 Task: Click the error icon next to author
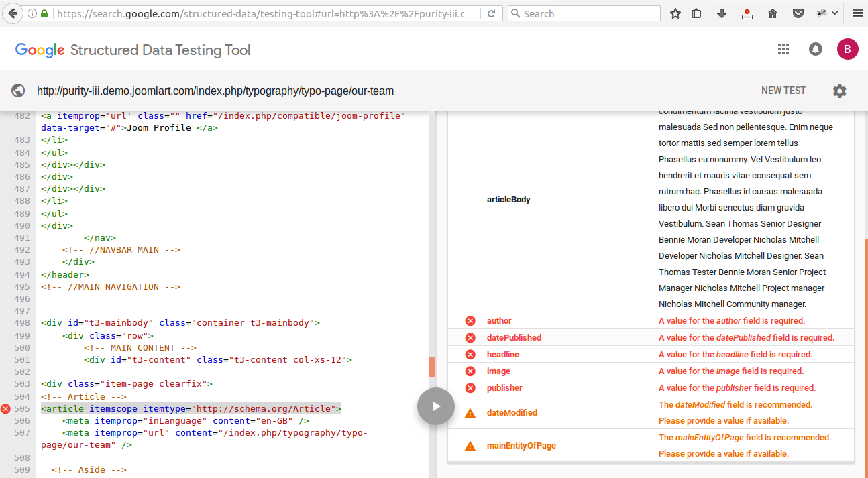pos(470,321)
